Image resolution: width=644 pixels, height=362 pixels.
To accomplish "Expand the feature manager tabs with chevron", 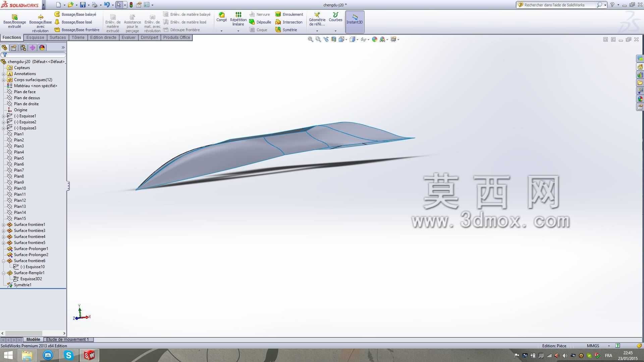I will [63, 48].
